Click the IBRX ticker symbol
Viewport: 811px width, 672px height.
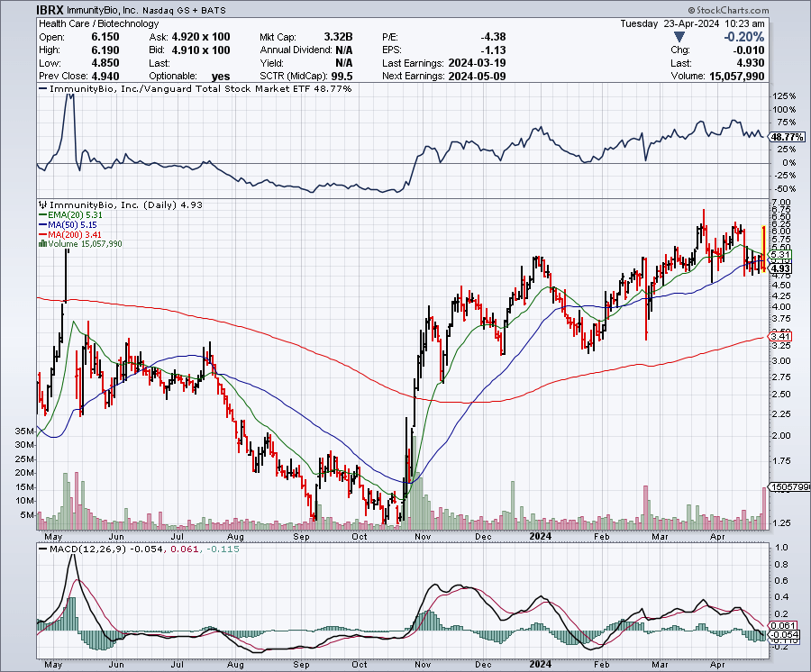pos(50,10)
